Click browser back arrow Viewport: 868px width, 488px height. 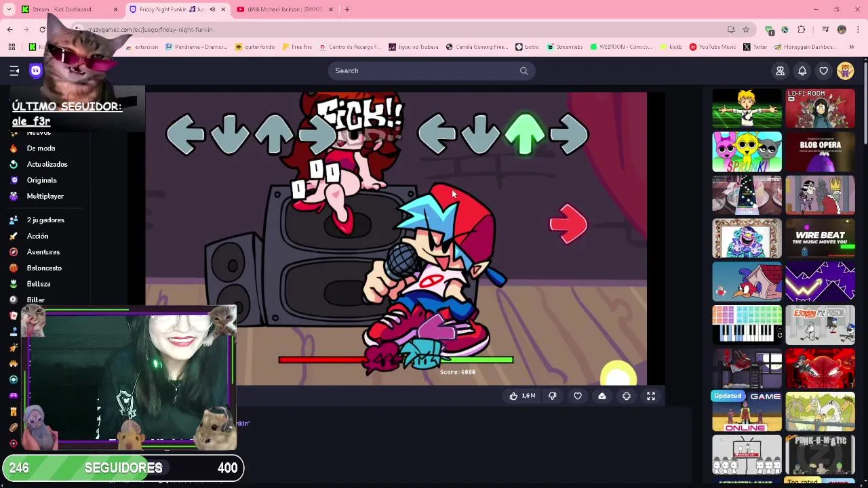(x=10, y=30)
